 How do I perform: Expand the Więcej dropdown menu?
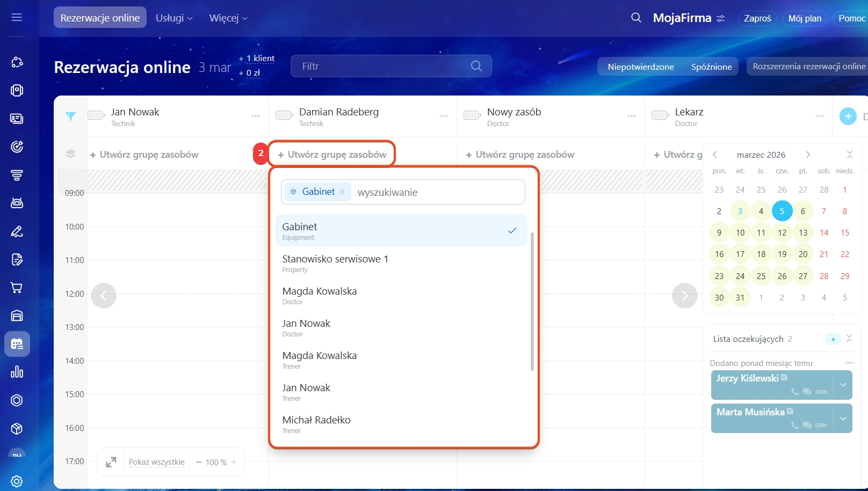tap(228, 18)
